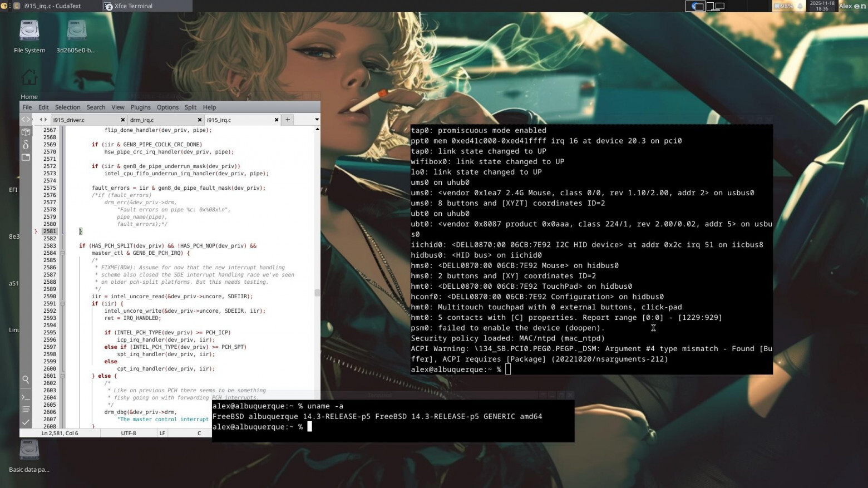Switch to the drm_irq.c tab
The height and width of the screenshot is (488, 868).
165,120
